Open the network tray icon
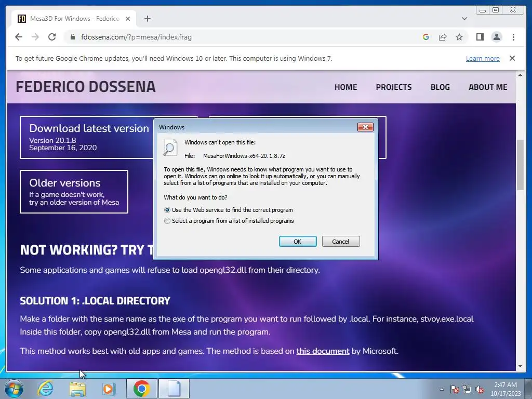Image resolution: width=532 pixels, height=399 pixels. coord(467,389)
